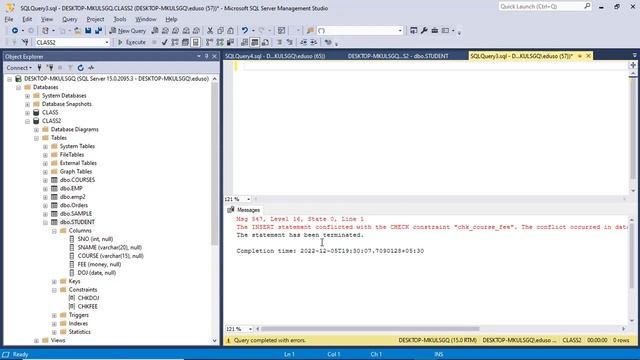Click the Copy icon in toolbar
This screenshot has width=640, height=360.
tap(220, 31)
